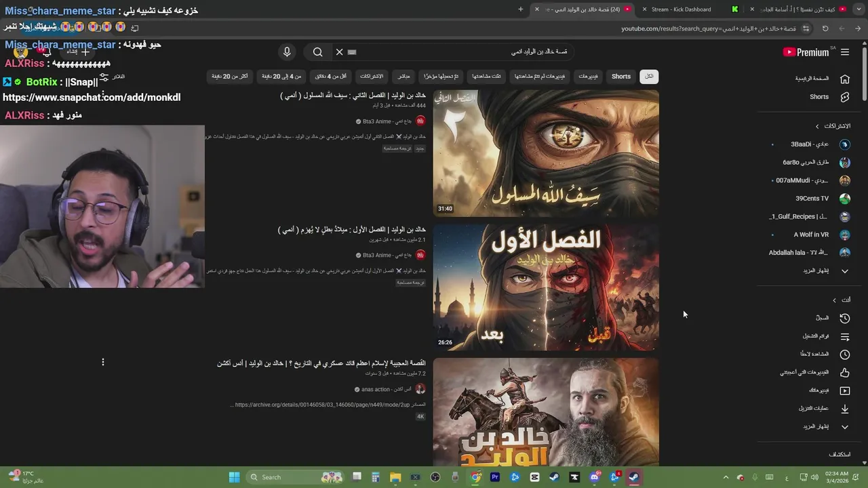Open File Explorer from taskbar
Image resolution: width=868 pixels, height=488 pixels.
pyautogui.click(x=395, y=477)
